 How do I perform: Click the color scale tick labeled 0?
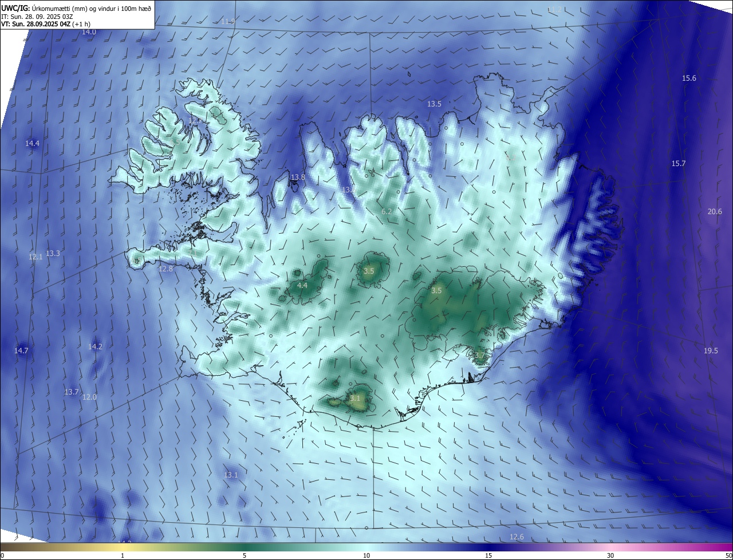[x=2, y=555]
